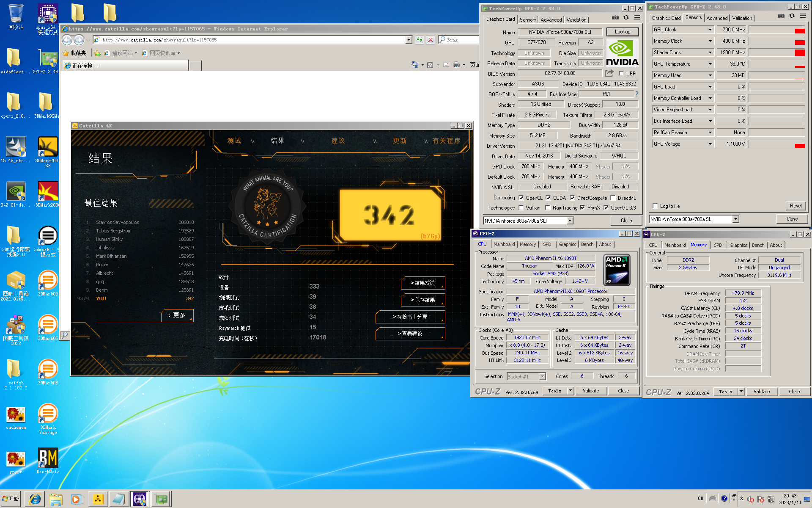This screenshot has height=508, width=812.
Task: Enable the Log to file checkbox
Action: [655, 206]
